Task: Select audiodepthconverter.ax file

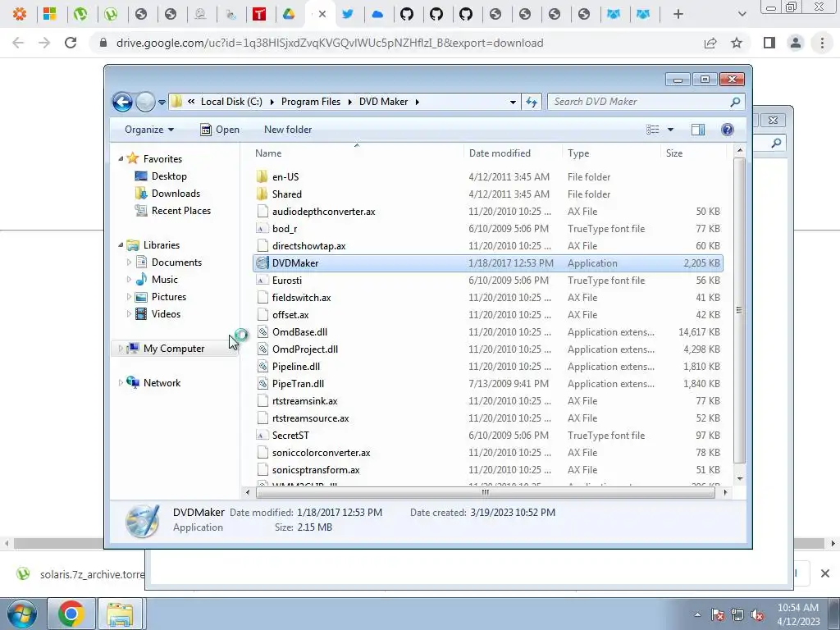Action: coord(323,212)
